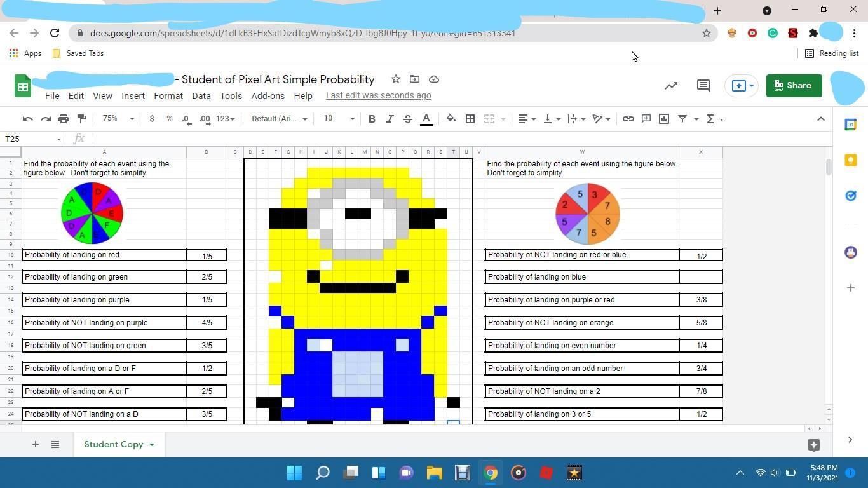Insert a link

pos(628,119)
